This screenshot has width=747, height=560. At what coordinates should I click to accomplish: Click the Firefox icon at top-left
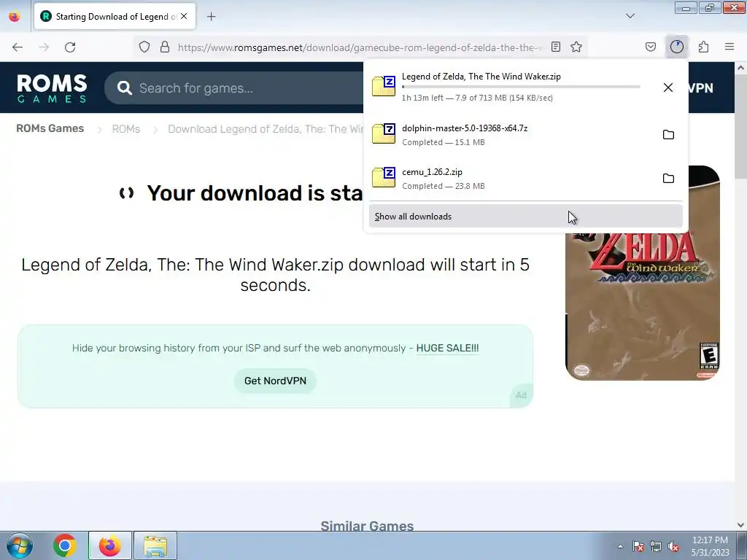15,17
